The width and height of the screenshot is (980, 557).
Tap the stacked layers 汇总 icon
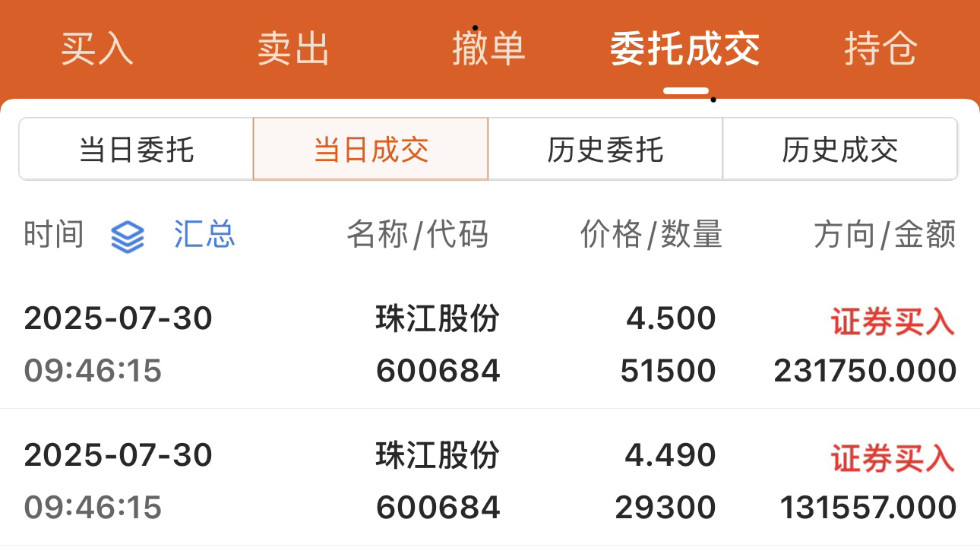128,236
